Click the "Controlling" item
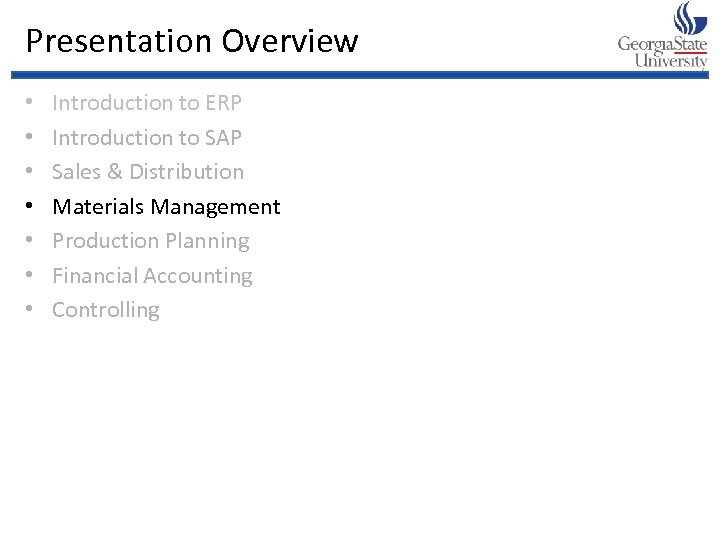Viewport: 720px width, 540px height. coord(106,310)
